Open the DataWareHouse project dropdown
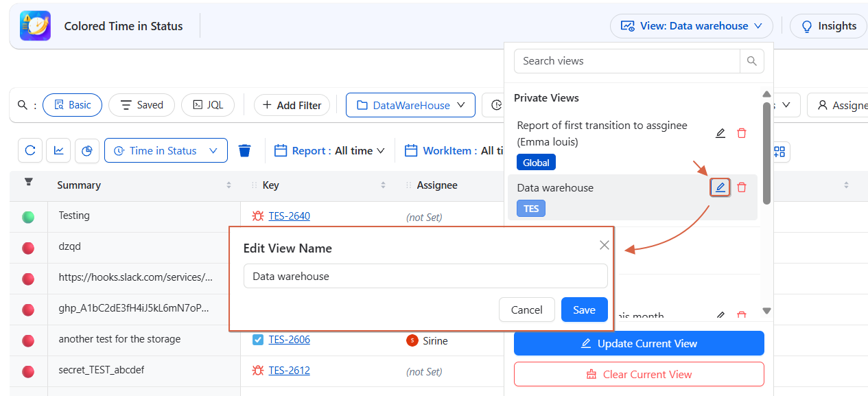 click(410, 105)
